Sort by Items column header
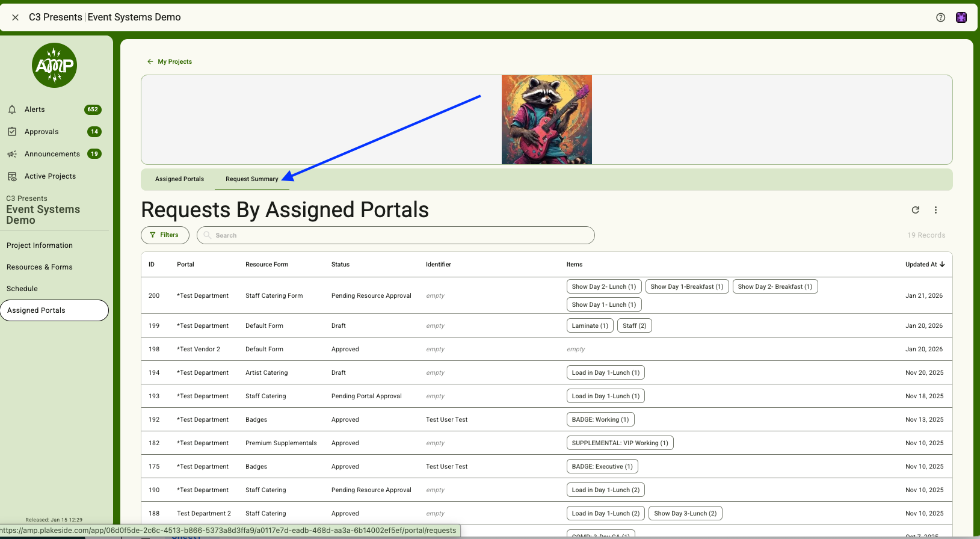This screenshot has width=980, height=539. click(x=575, y=265)
